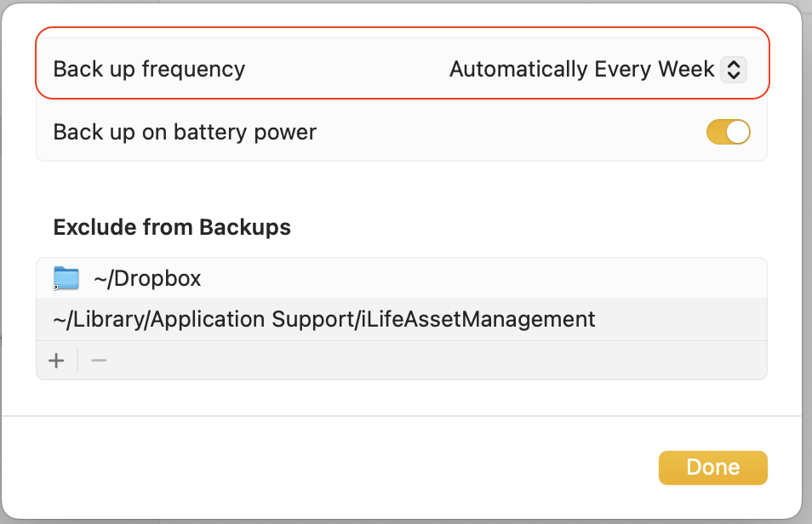
Task: Click the Back up frequency label
Action: pyautogui.click(x=149, y=70)
